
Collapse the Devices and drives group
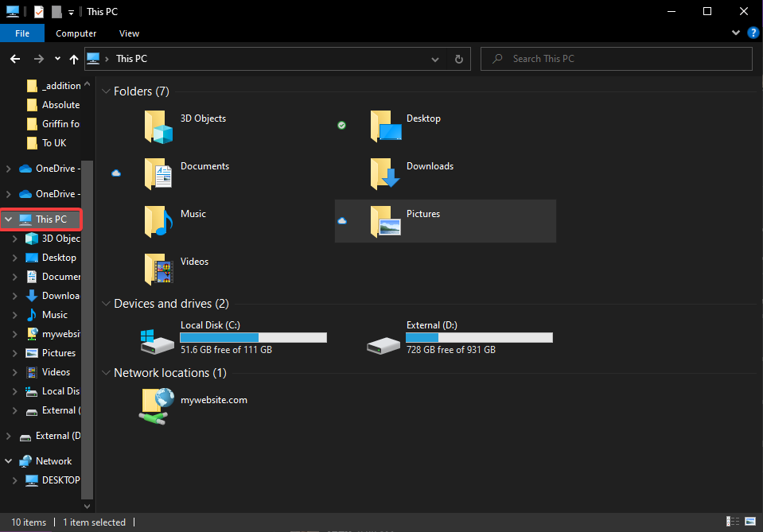(x=106, y=304)
